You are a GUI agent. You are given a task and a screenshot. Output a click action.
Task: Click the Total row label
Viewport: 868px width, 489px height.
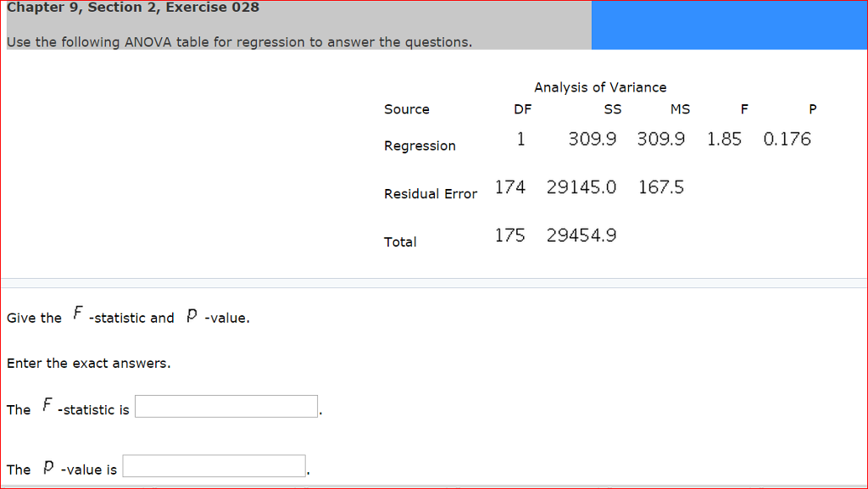click(400, 242)
